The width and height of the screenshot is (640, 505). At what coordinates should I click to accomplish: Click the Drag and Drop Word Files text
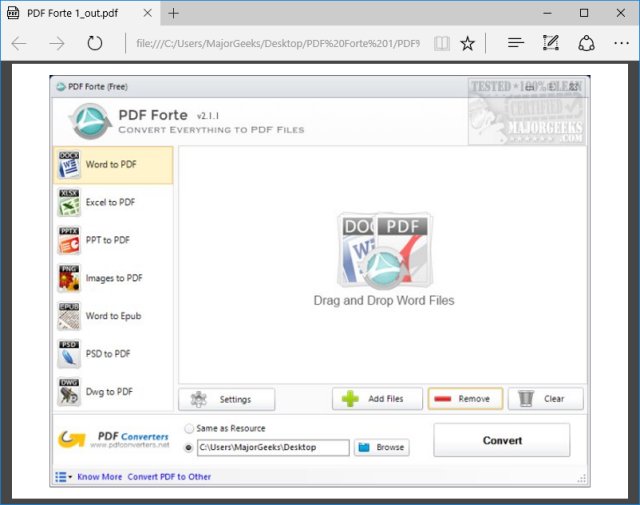click(384, 301)
